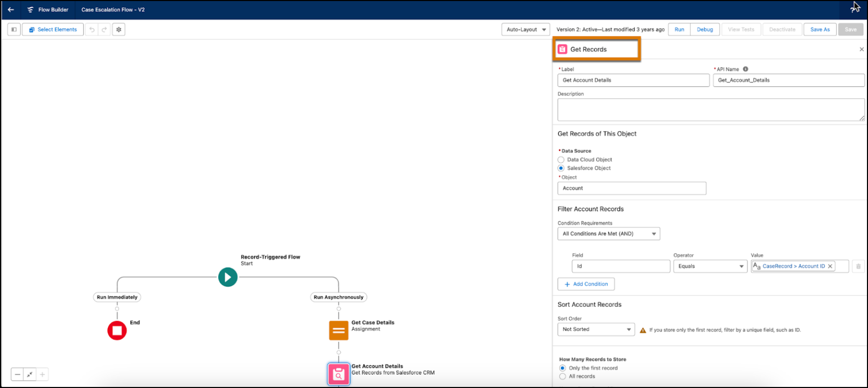Choose Data Cloud Object data source

click(561, 160)
